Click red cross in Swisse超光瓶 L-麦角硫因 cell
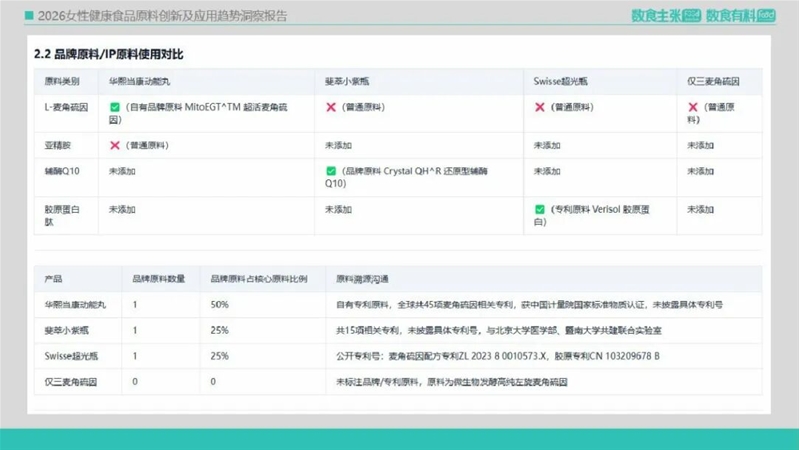The image size is (799, 450). [540, 107]
